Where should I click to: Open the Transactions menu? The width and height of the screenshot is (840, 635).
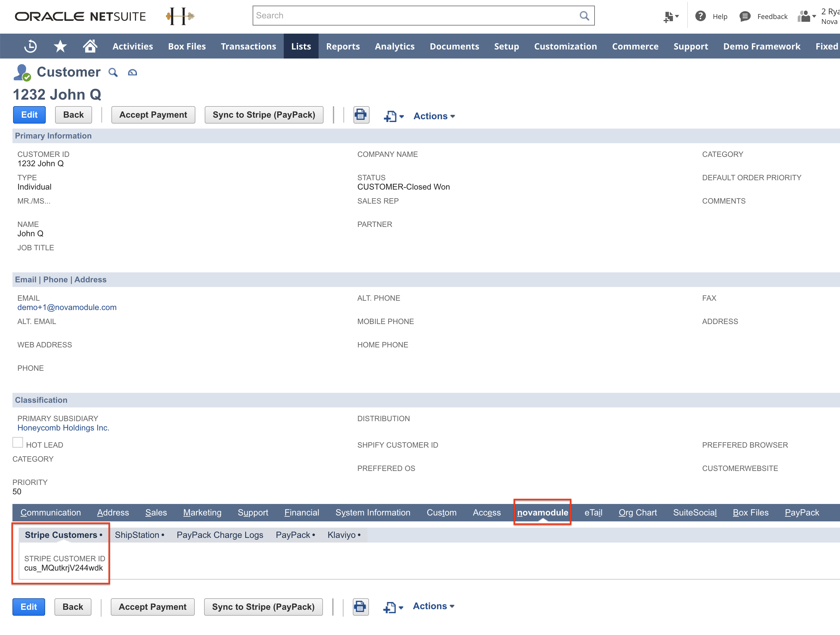248,46
